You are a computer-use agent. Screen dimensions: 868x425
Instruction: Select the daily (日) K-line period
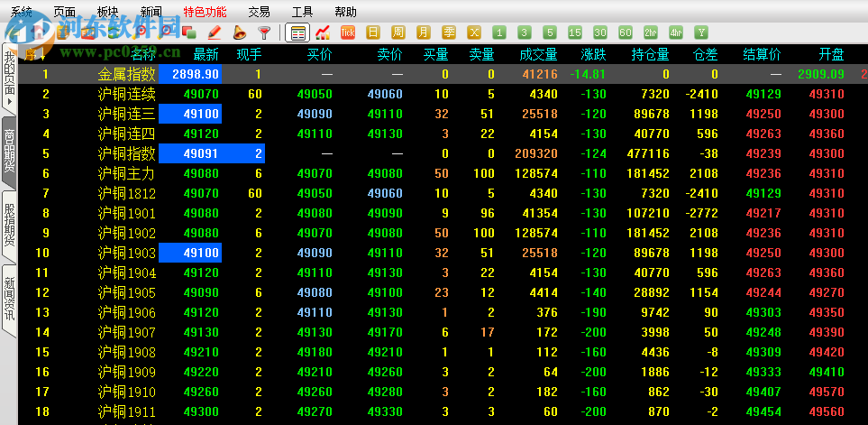(373, 32)
